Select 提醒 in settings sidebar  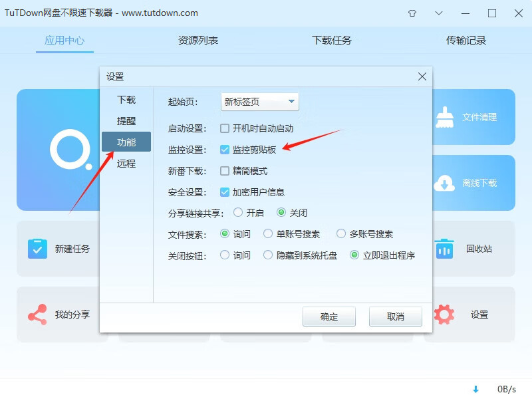pos(126,121)
